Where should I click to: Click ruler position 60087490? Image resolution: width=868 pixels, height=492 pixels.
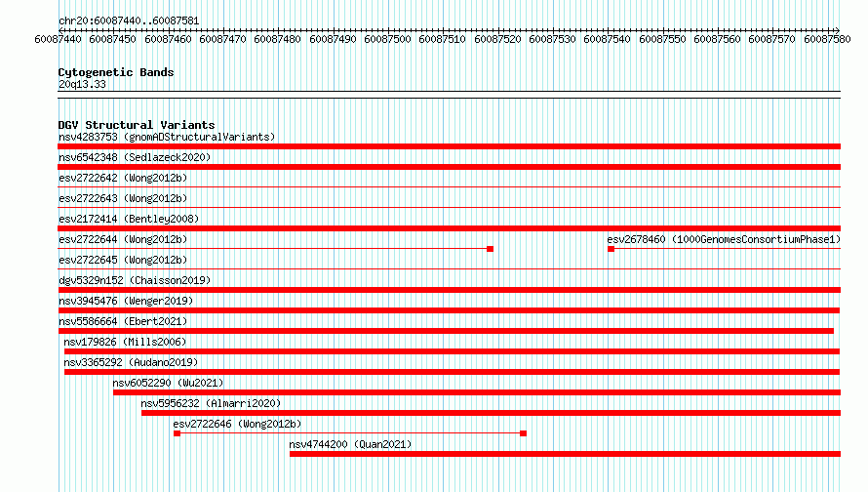click(333, 39)
